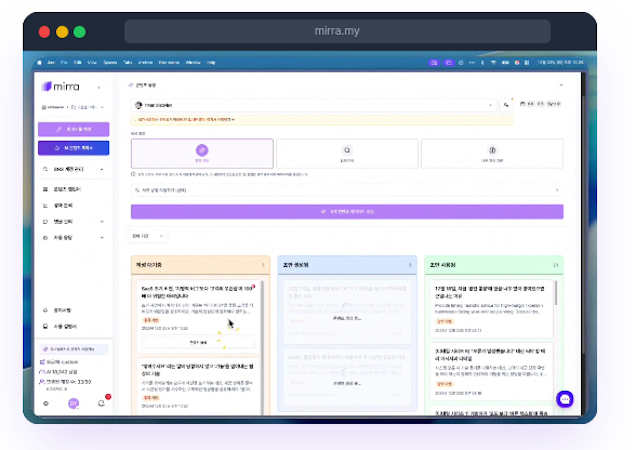Click the calendar icon beside the key button
632x450 pixels.
coord(522,104)
